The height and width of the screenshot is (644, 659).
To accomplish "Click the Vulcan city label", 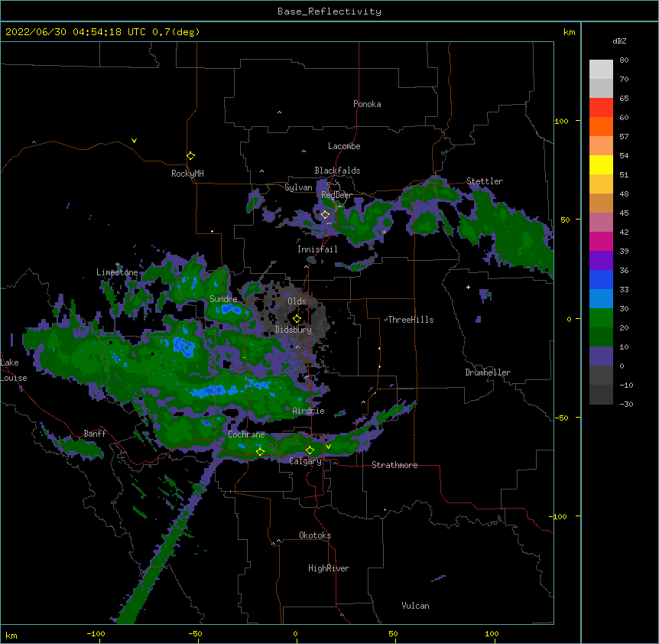I will 415,606.
